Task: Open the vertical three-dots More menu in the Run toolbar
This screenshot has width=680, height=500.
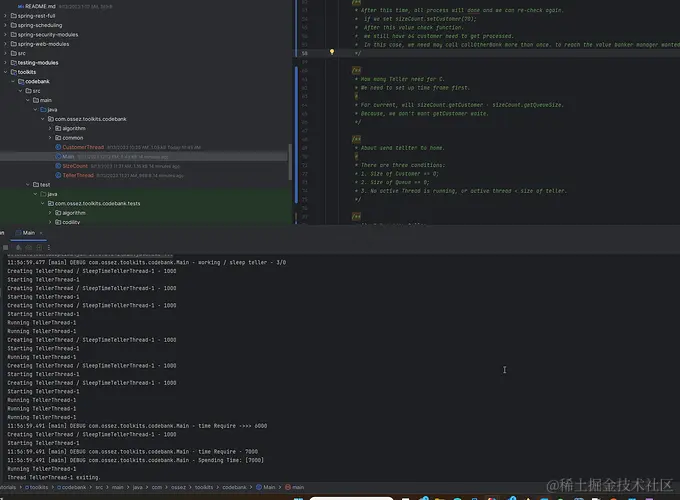Action: tap(49, 248)
